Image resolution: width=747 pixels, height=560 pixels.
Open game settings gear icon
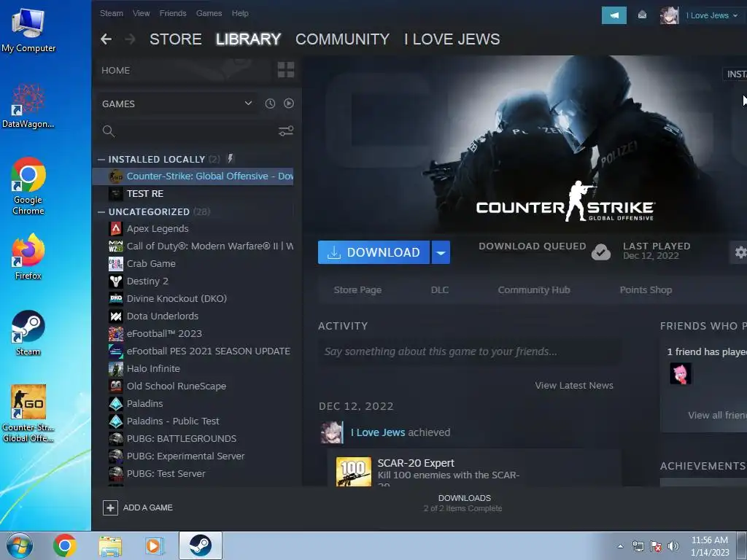click(740, 252)
